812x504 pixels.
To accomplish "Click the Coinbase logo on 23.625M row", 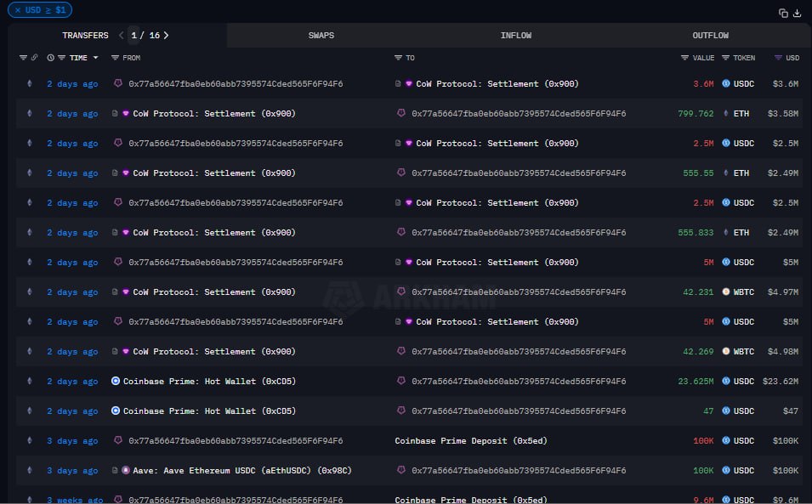I will tap(116, 381).
